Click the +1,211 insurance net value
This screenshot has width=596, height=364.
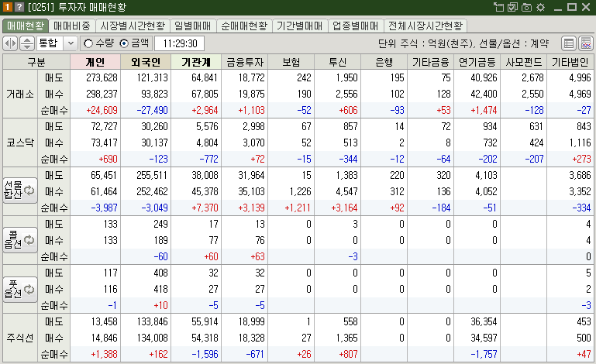[298, 208]
